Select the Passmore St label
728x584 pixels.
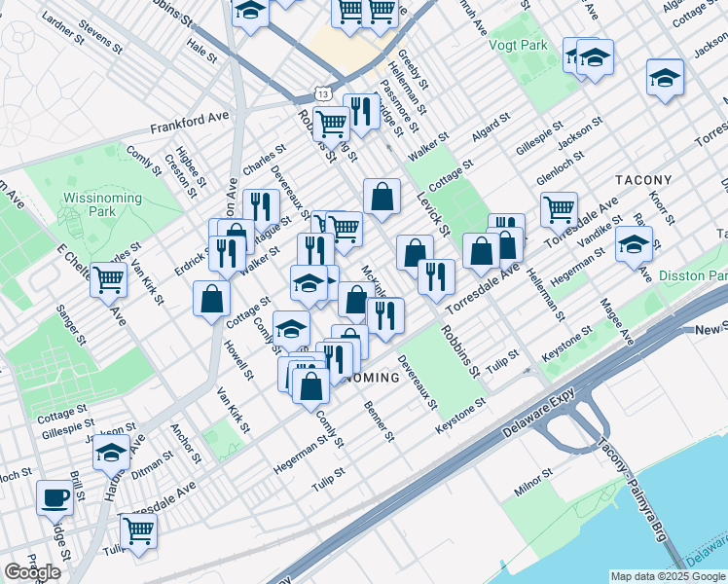coord(400,106)
